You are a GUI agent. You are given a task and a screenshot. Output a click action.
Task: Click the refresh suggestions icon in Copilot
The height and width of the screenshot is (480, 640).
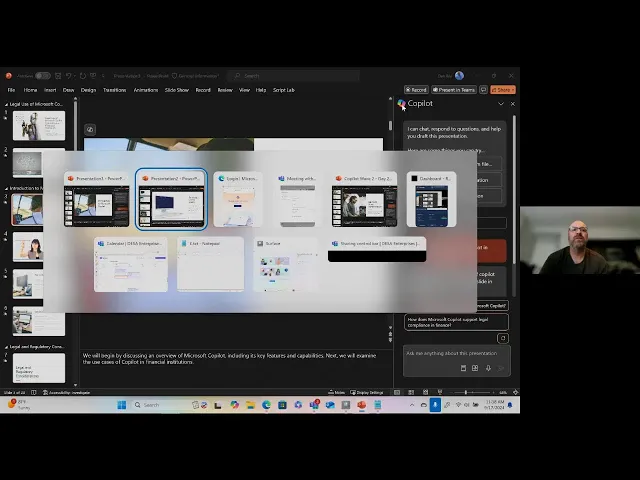503,338
